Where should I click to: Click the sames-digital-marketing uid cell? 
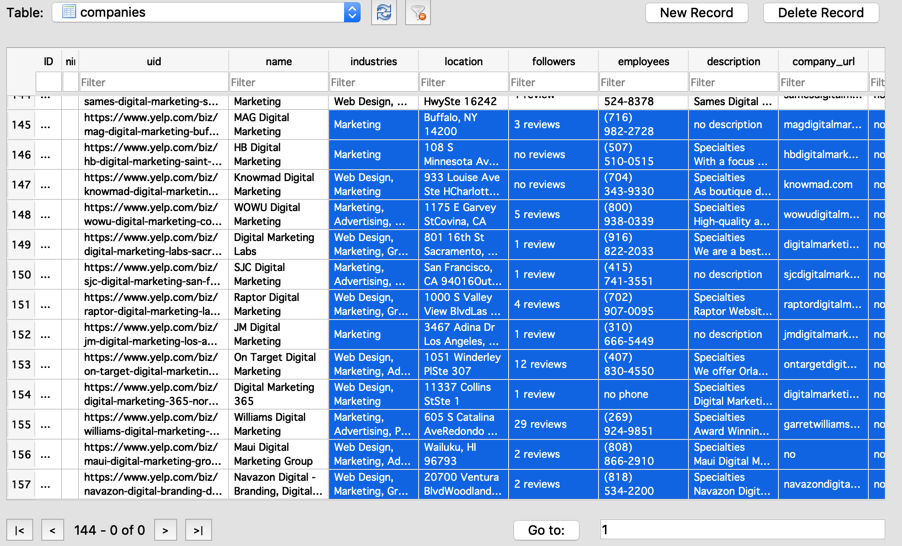pos(154,102)
